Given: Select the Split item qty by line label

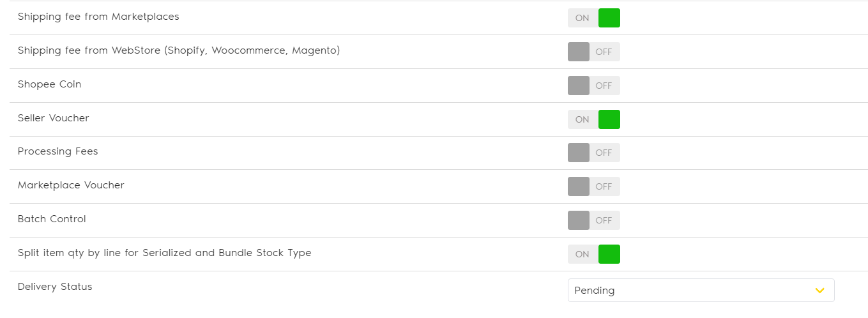Looking at the screenshot, I should pyautogui.click(x=164, y=253).
